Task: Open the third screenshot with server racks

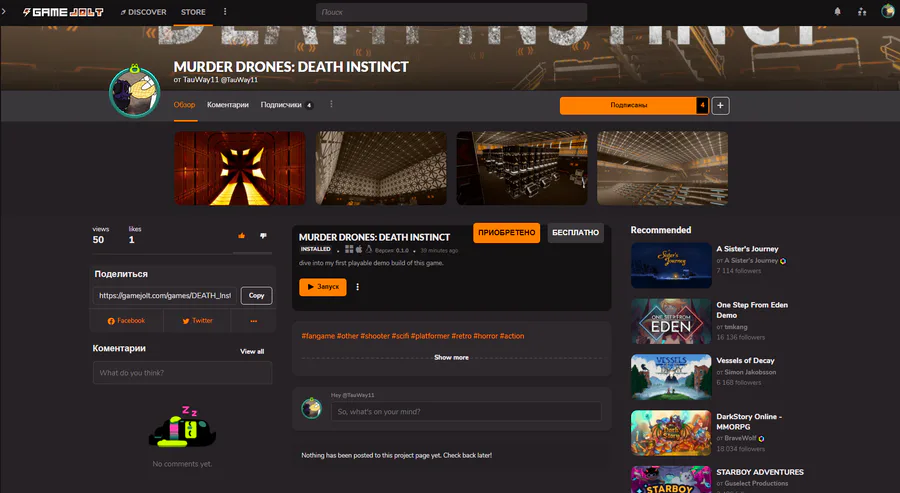Action: point(522,168)
